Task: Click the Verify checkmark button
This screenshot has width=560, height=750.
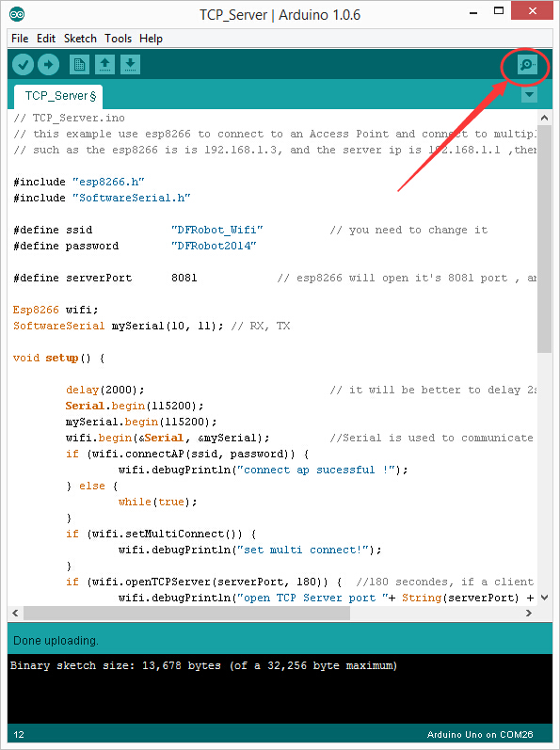Action: pyautogui.click(x=23, y=65)
